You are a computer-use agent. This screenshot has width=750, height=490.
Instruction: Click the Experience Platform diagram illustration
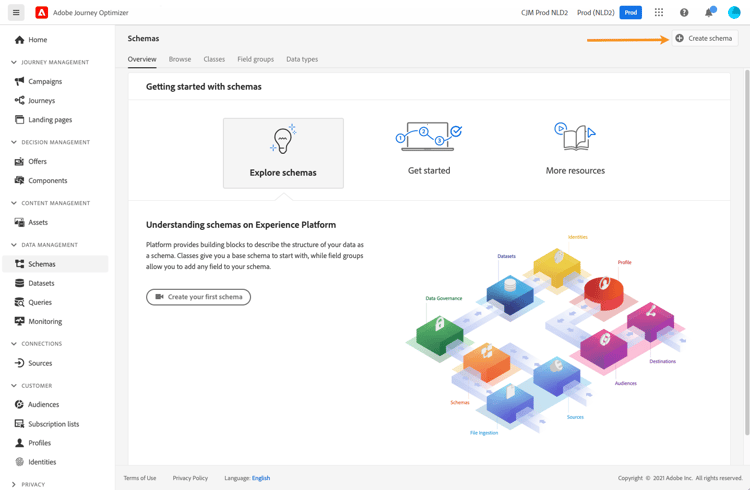point(546,334)
